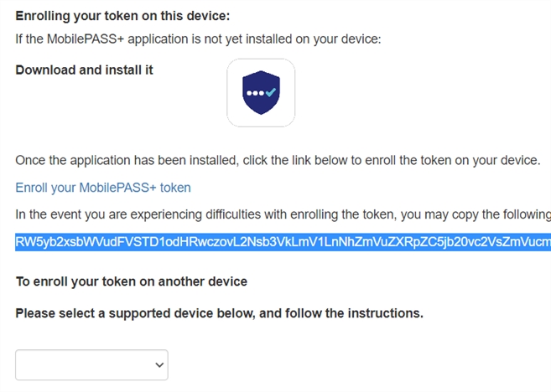Click the white dots inside the shield logo
Image resolution: width=551 pixels, height=392 pixels.
tap(254, 92)
